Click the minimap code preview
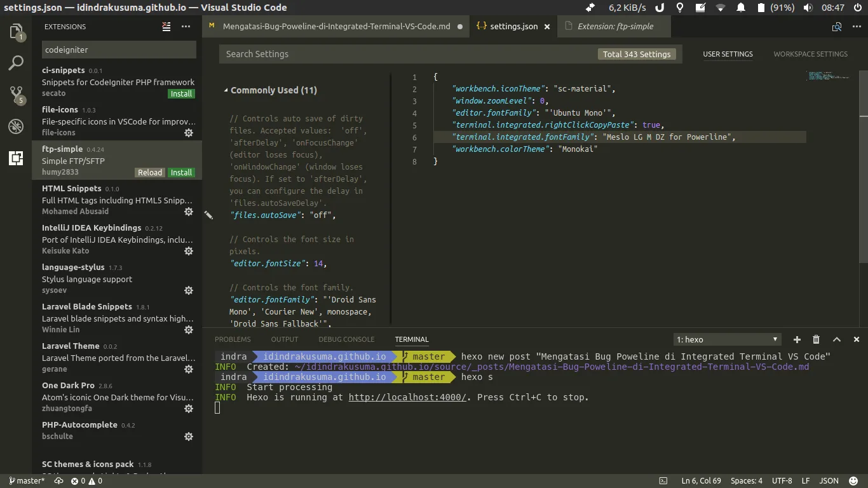 [x=828, y=76]
